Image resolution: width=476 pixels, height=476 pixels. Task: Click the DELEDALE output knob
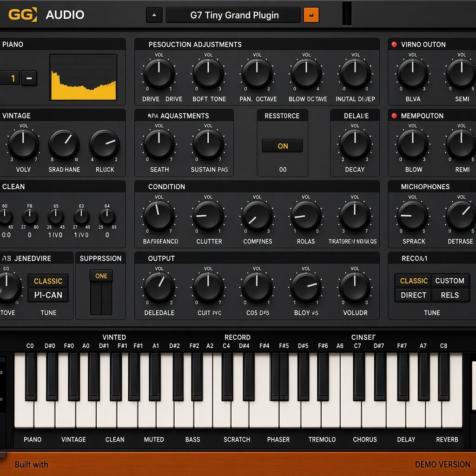click(x=159, y=287)
